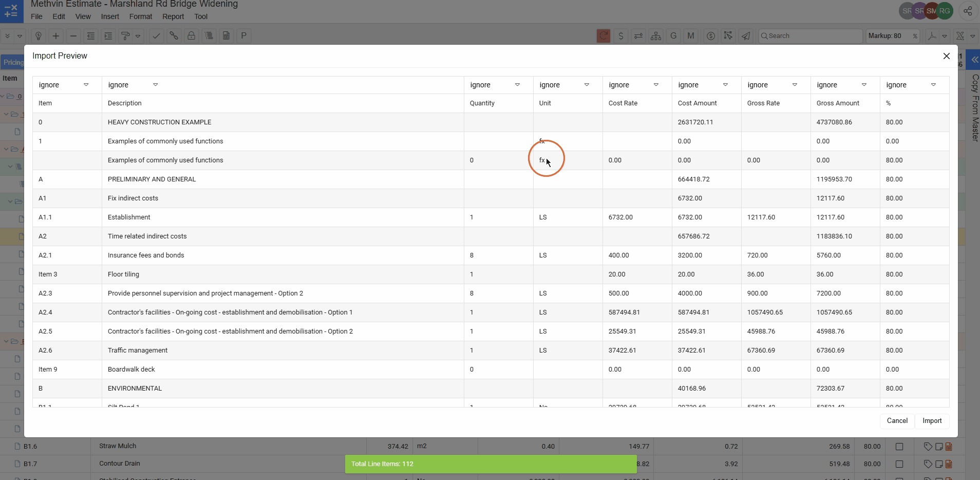Click the chain link icon in toolbar
Image resolution: width=980 pixels, height=480 pixels.
tap(174, 36)
